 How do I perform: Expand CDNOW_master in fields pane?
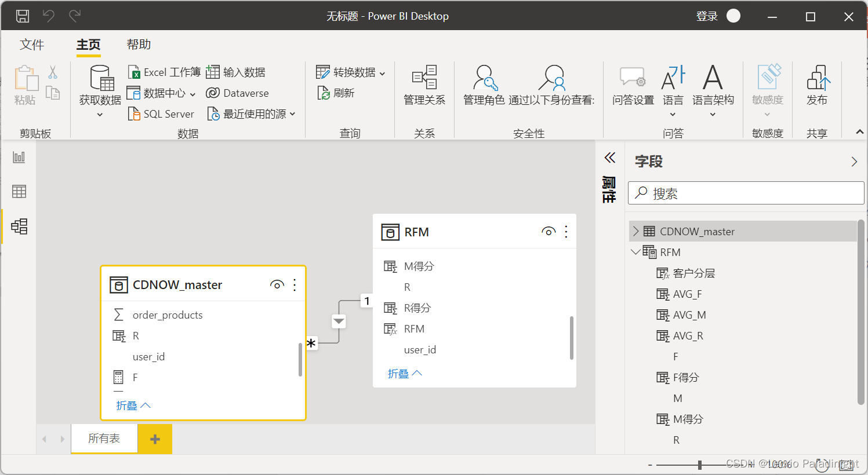pyautogui.click(x=636, y=231)
